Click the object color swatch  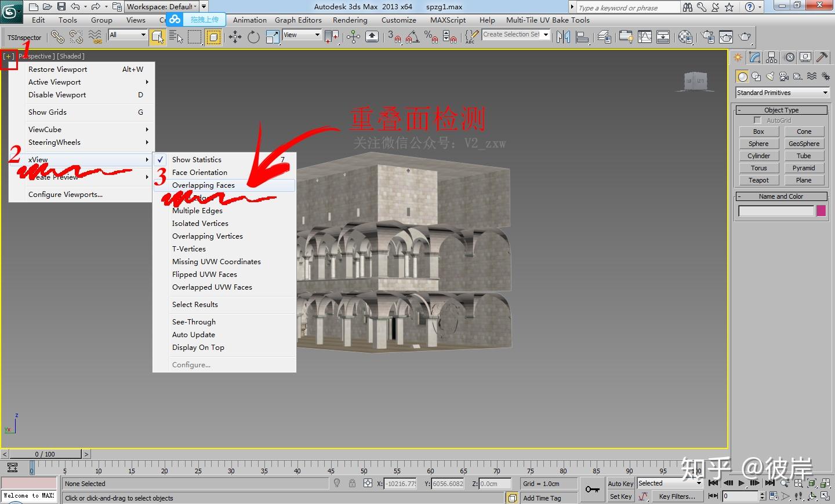tap(821, 211)
